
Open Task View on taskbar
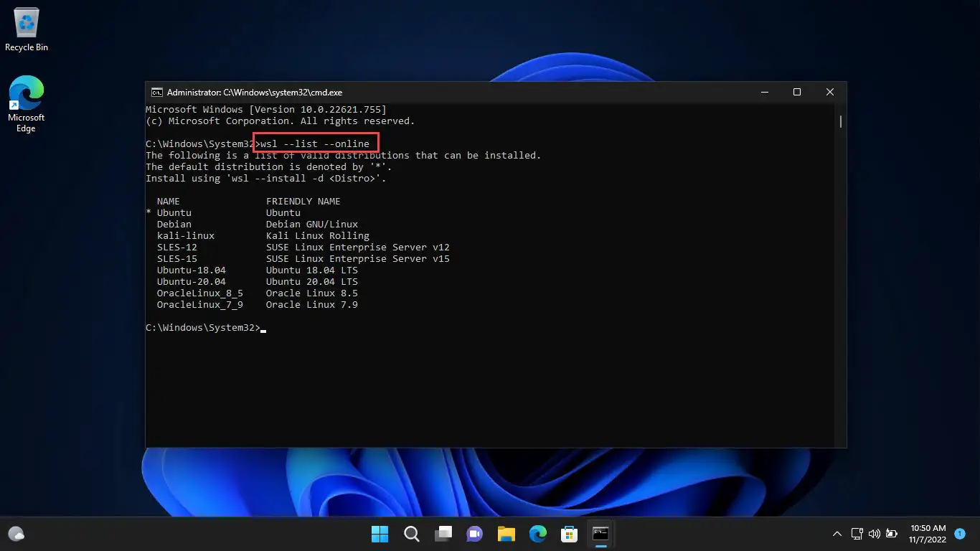443,534
